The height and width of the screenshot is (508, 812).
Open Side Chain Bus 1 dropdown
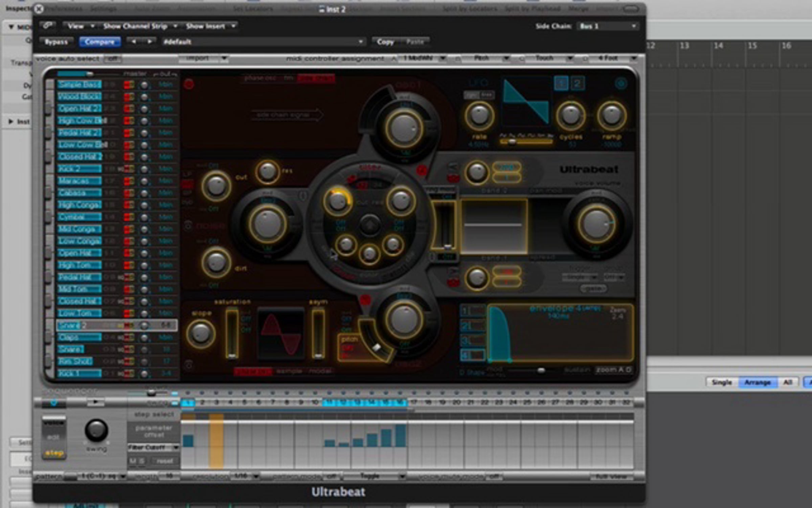[x=608, y=26]
